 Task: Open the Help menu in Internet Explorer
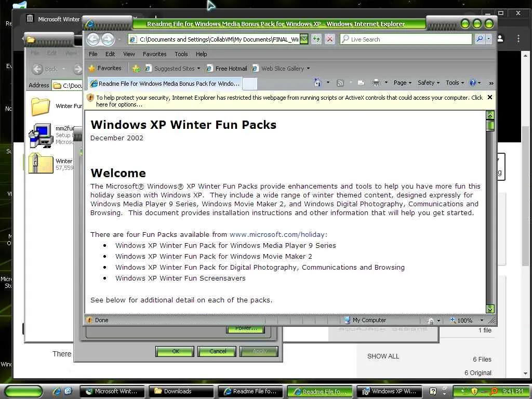point(201,54)
